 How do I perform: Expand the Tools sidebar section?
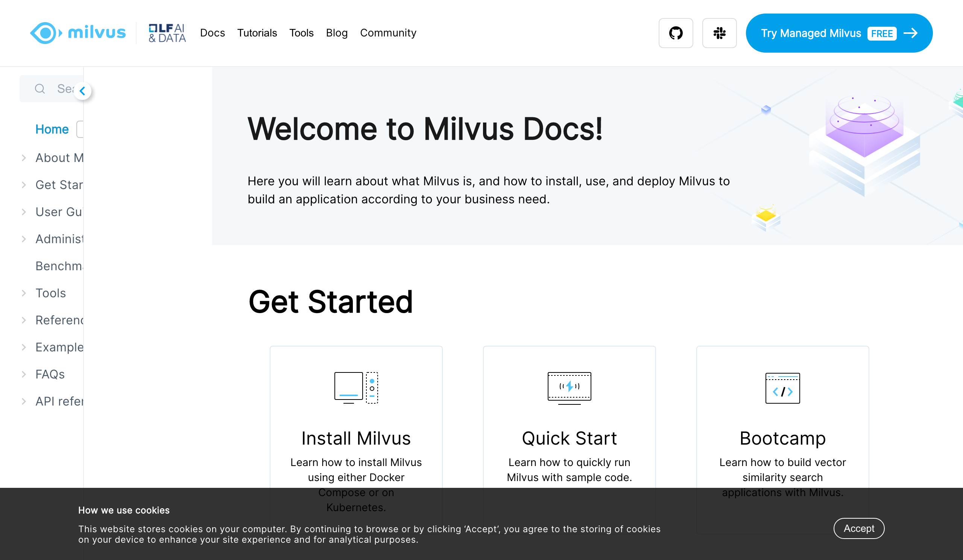click(x=24, y=293)
